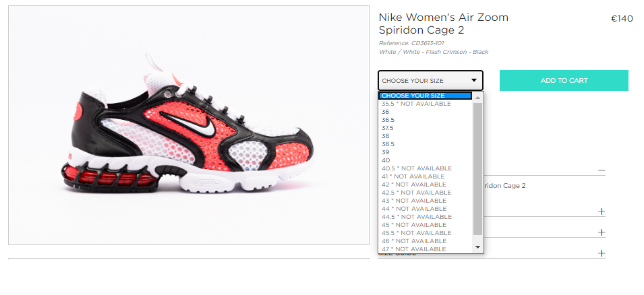Select size 36.5 option
644x295 pixels.
426,120
